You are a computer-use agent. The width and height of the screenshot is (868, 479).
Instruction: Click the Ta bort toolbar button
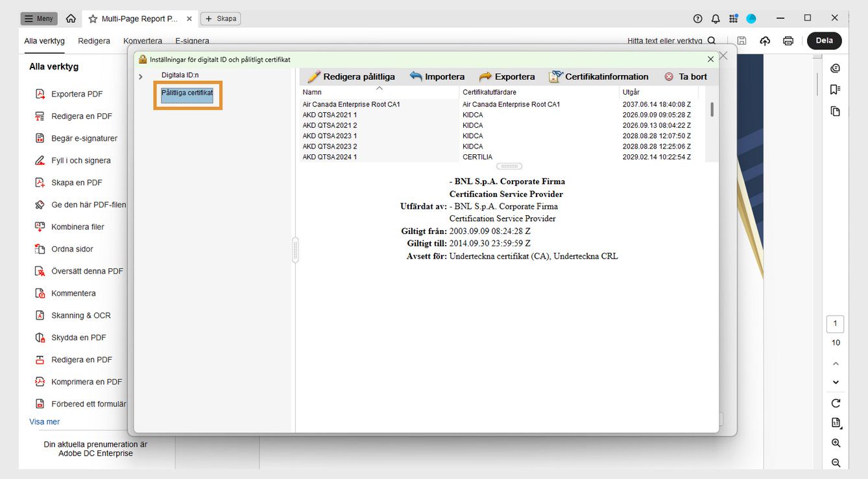[x=686, y=76]
